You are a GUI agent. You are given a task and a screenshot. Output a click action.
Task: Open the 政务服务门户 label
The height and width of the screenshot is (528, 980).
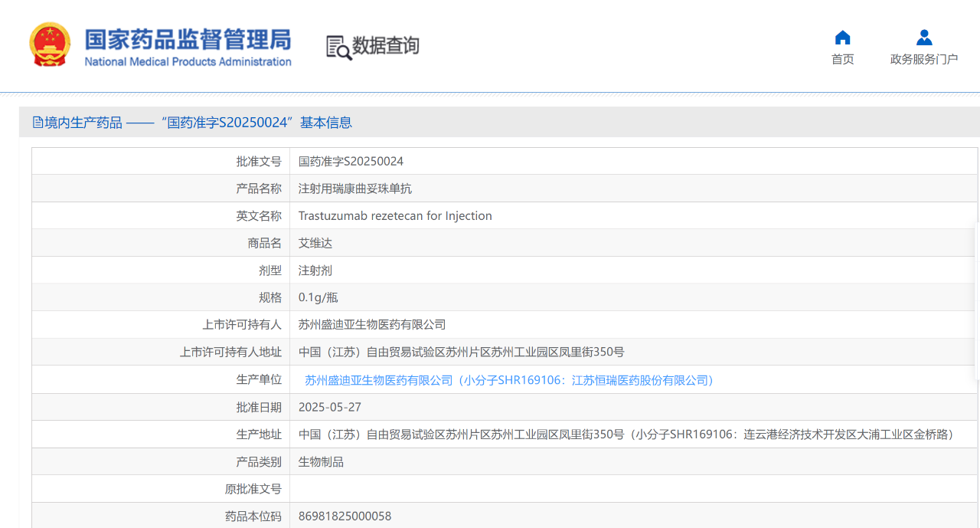pyautogui.click(x=923, y=60)
